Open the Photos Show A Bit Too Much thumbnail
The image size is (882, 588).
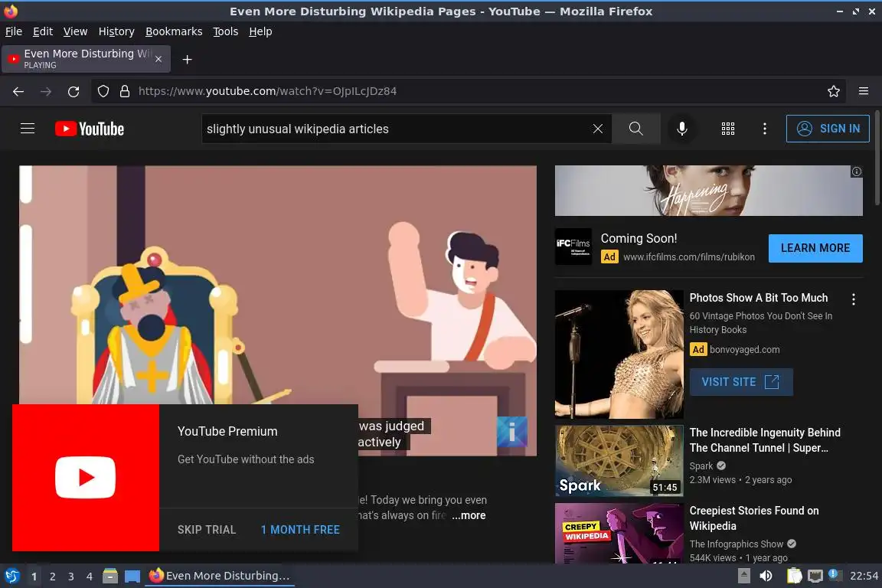pyautogui.click(x=619, y=354)
